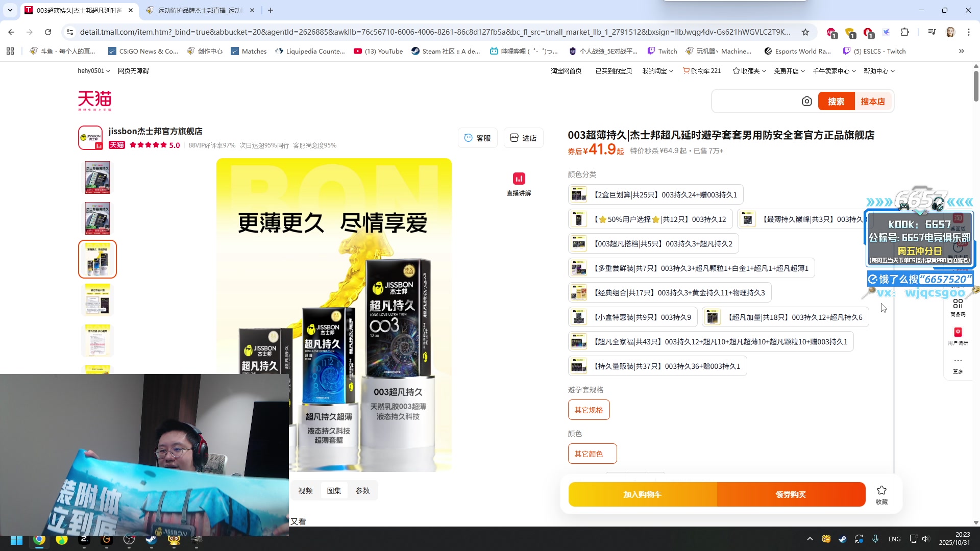Click the microphone icon in the taskbar tray
This screenshot has height=551, width=980.
point(876,539)
